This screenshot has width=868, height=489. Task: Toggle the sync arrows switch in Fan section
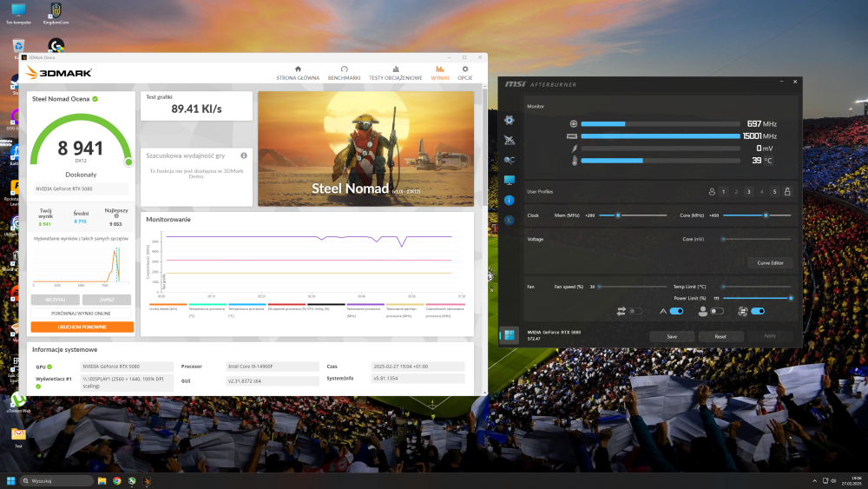click(x=635, y=311)
